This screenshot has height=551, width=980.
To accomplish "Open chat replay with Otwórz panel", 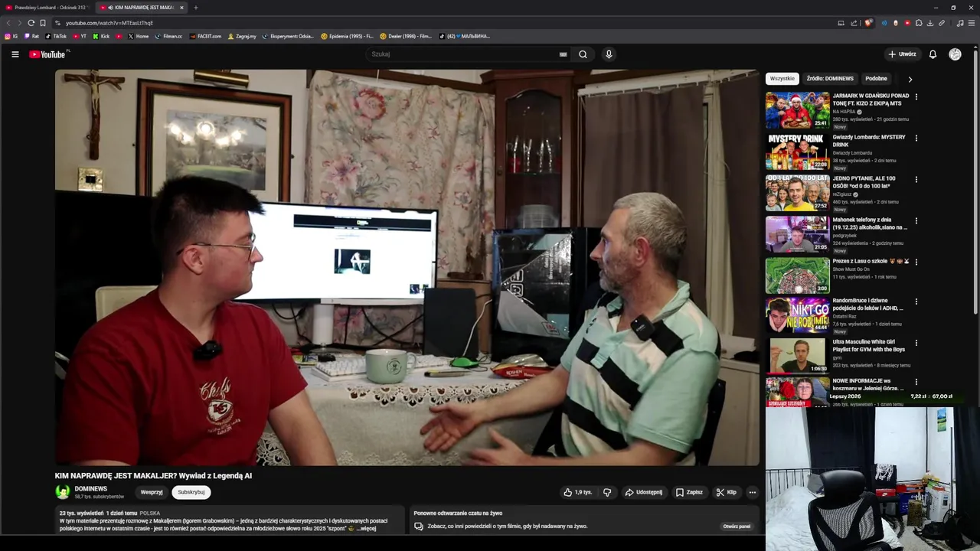I will point(737,527).
